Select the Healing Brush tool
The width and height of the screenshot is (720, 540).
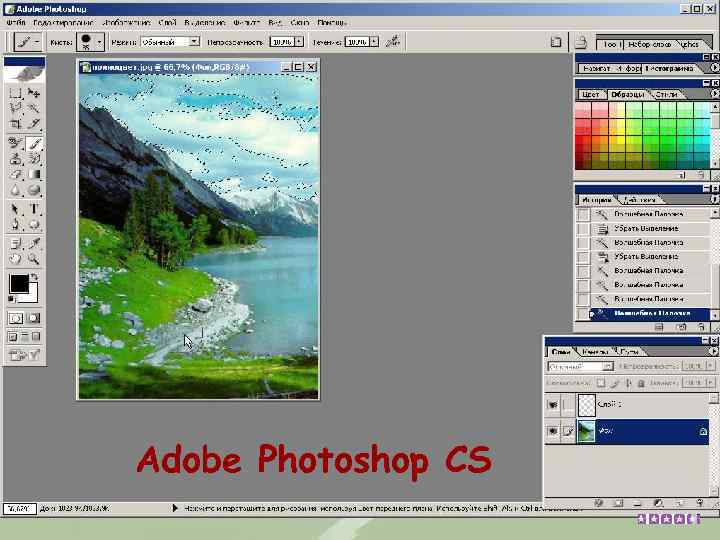coord(15,144)
